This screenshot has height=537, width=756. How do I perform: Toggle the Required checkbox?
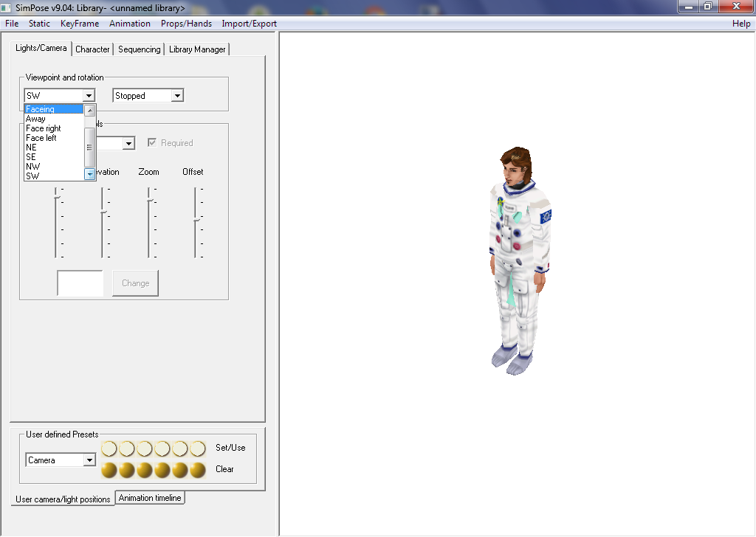pyautogui.click(x=153, y=143)
